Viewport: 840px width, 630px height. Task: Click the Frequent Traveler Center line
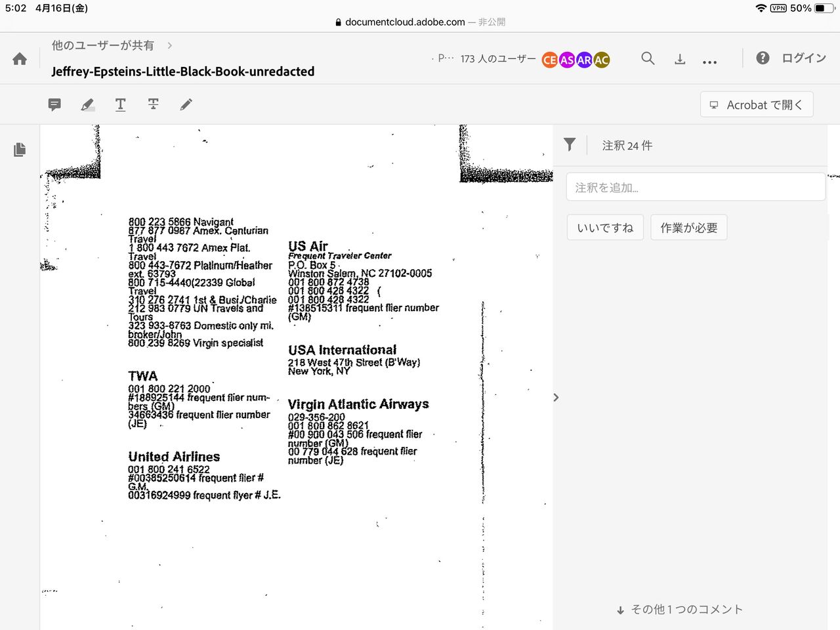click(x=340, y=256)
